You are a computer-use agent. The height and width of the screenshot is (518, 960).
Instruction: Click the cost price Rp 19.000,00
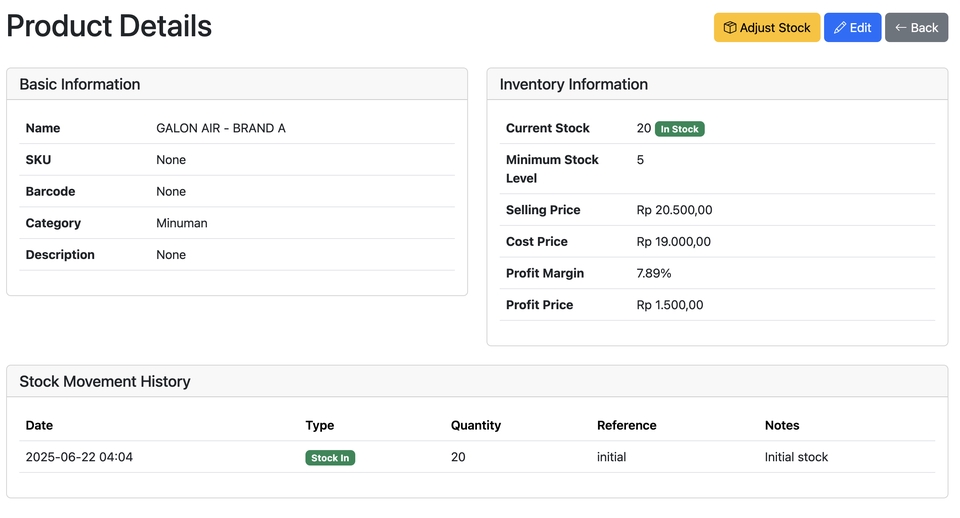(674, 242)
